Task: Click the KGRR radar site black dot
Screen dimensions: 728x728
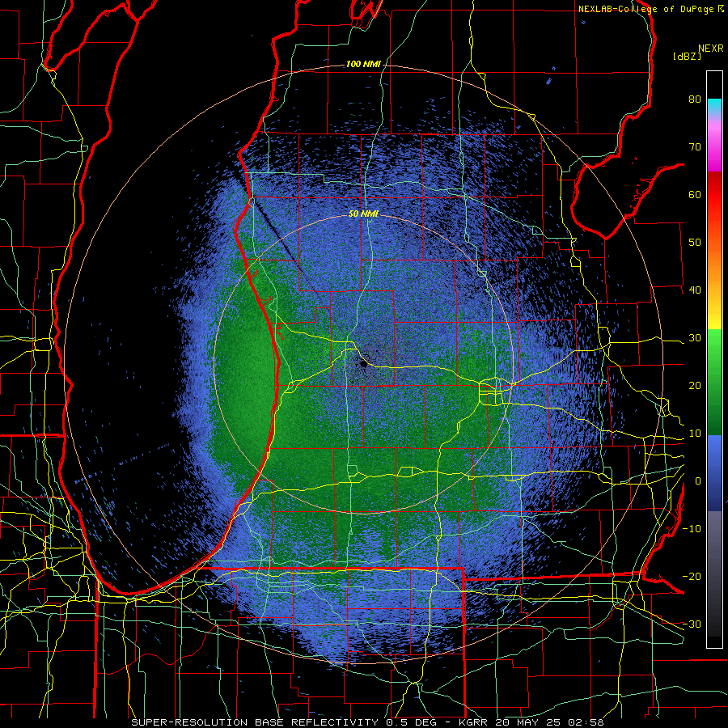Action: [x=363, y=365]
